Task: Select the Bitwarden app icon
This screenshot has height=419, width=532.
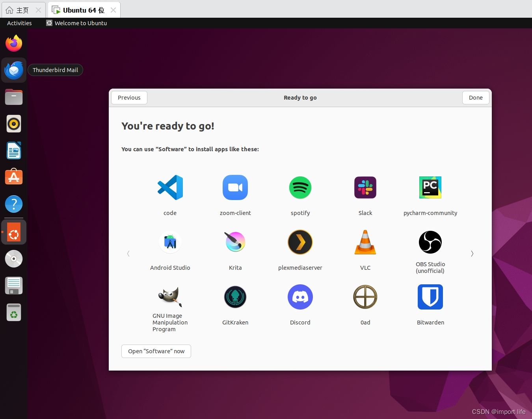Action: [x=430, y=297]
